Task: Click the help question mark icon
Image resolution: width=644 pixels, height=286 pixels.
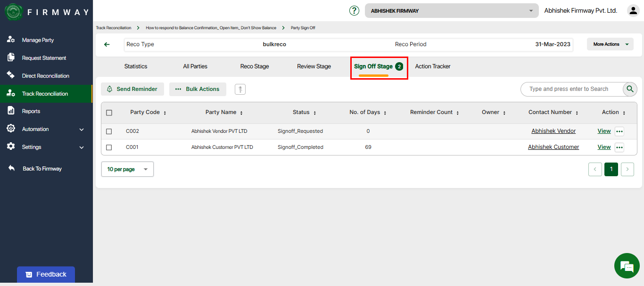Action: click(x=354, y=11)
